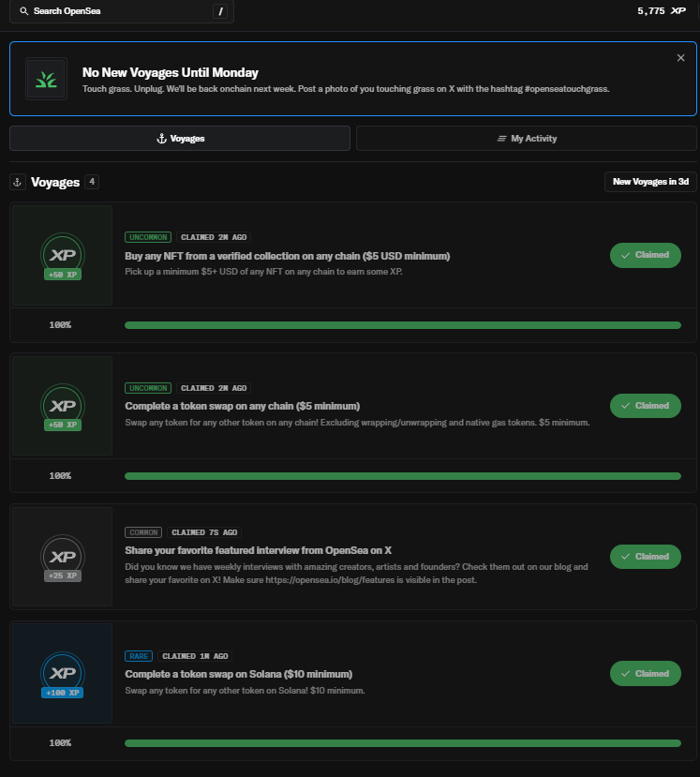The image size is (700, 777).
Task: Click the Voyages count badge 4
Action: coord(92,182)
